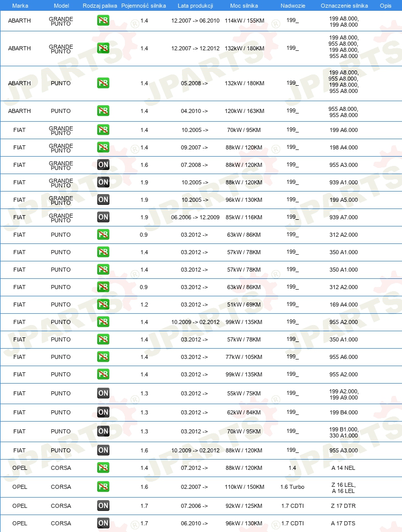The height and width of the screenshot is (532, 402).
Task: Select the date 07.2012 ->
Action: coord(194,468)
